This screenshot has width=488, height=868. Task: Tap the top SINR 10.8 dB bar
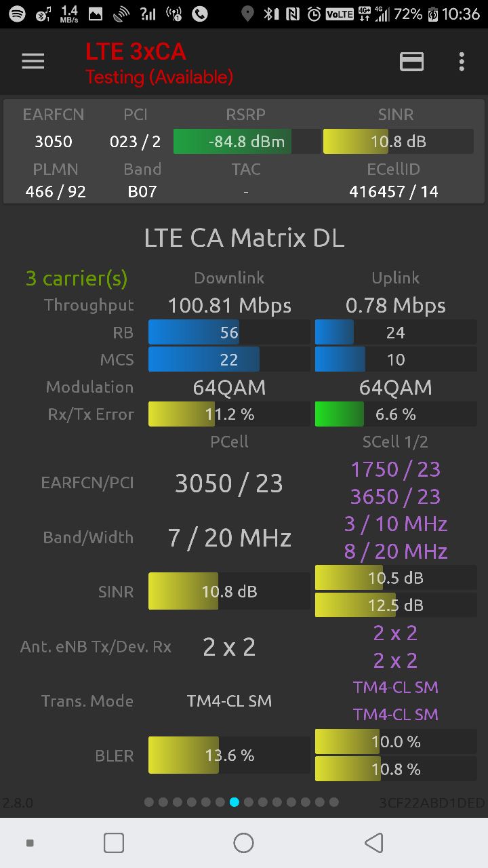(x=398, y=142)
